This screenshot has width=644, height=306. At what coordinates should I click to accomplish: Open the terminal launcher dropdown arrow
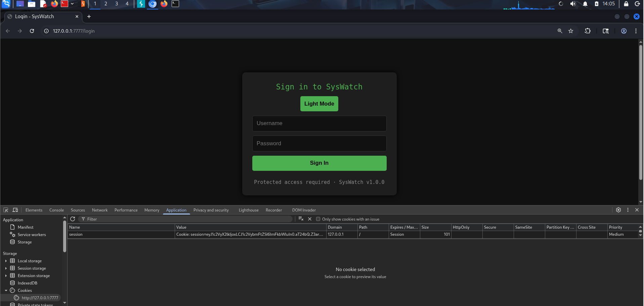(x=72, y=4)
